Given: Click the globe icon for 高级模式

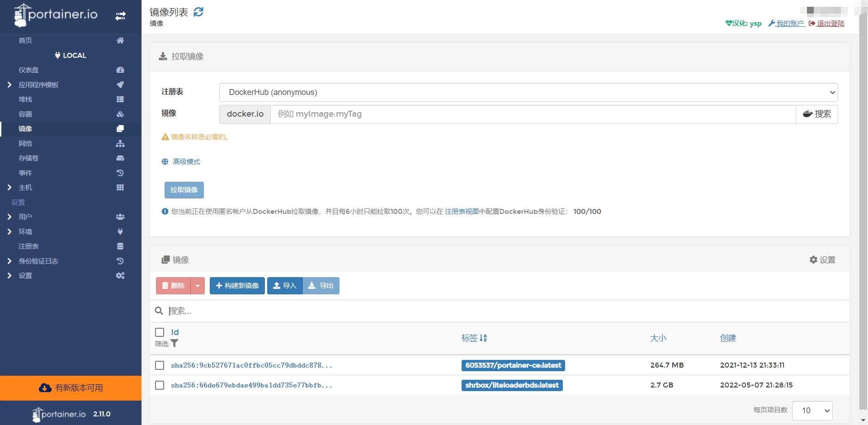Looking at the screenshot, I should pos(165,162).
